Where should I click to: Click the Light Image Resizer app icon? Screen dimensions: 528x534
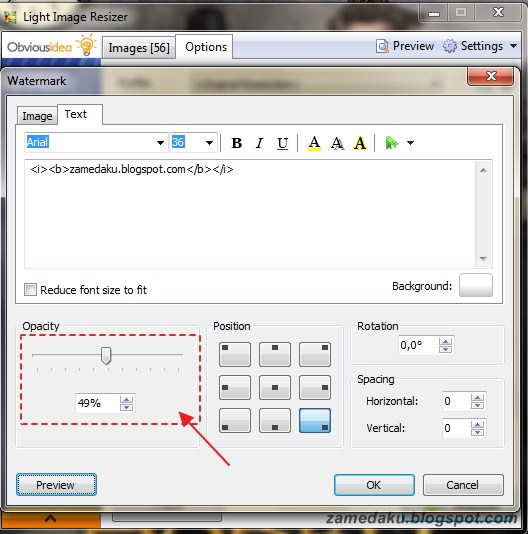pos(10,17)
